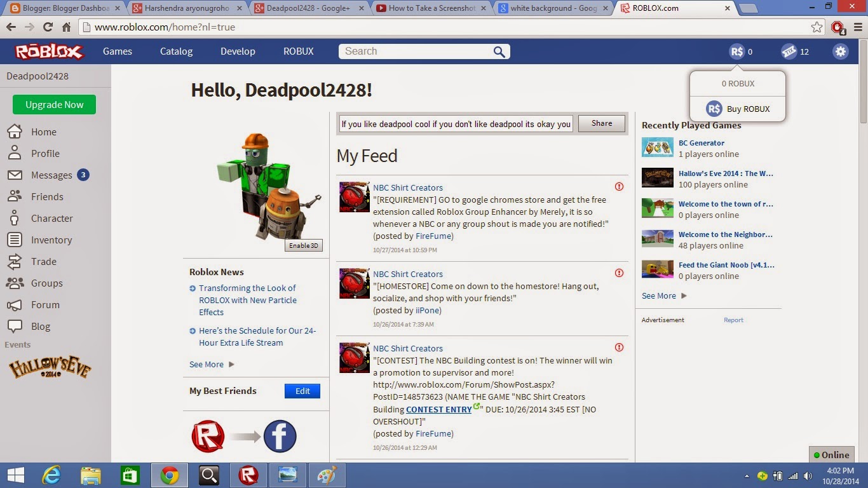This screenshot has height=488, width=868.
Task: Open Chrome home button
Action: pyautogui.click(x=66, y=27)
